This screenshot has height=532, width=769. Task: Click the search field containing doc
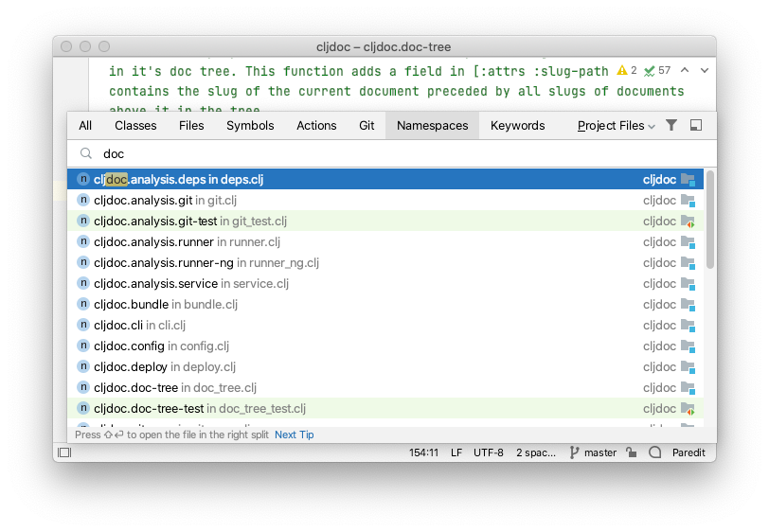pos(391,153)
